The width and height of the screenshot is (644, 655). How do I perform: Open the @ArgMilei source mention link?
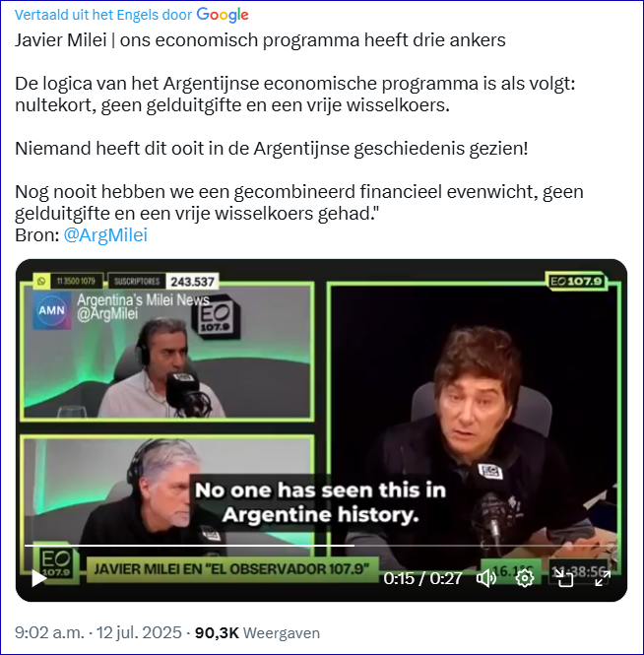click(105, 234)
